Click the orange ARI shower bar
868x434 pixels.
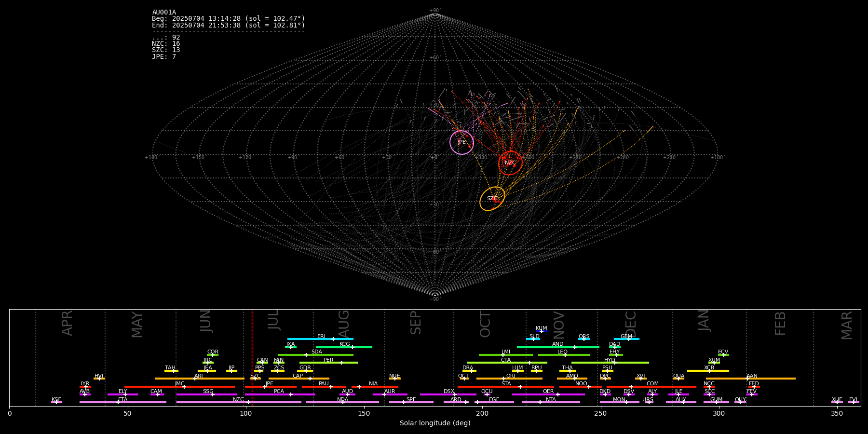click(200, 379)
